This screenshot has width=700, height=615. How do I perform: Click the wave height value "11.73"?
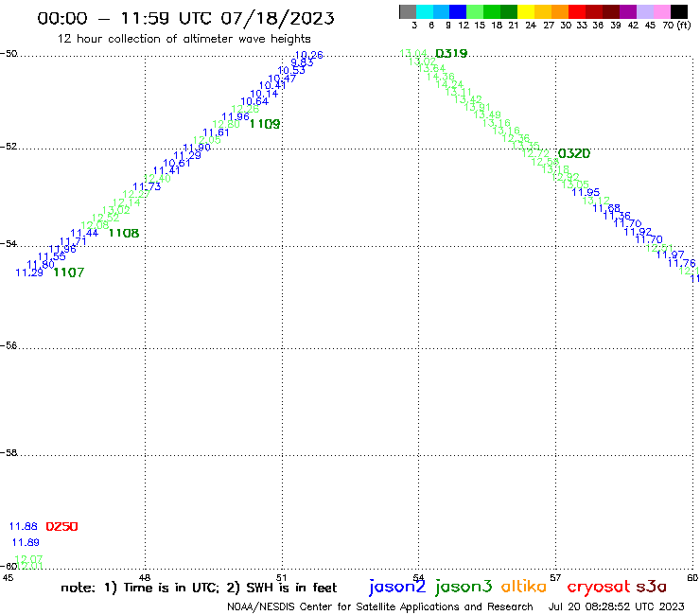pyautogui.click(x=147, y=186)
